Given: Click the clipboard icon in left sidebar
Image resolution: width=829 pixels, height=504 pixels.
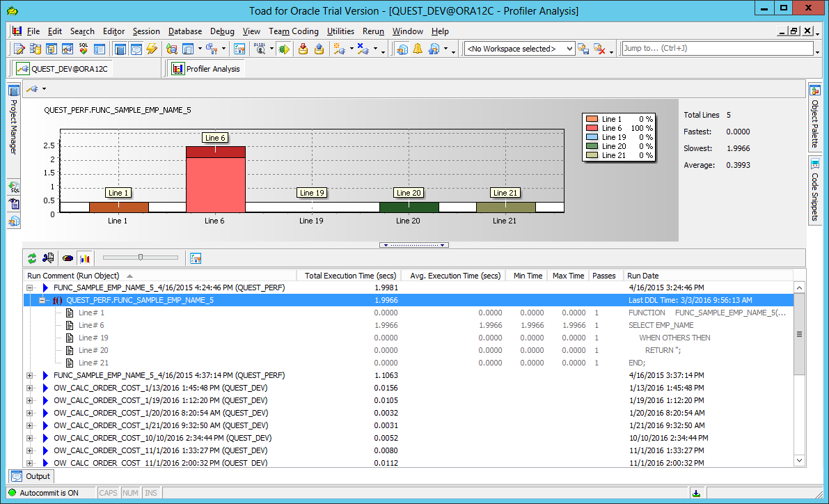Looking at the screenshot, I should [14, 204].
